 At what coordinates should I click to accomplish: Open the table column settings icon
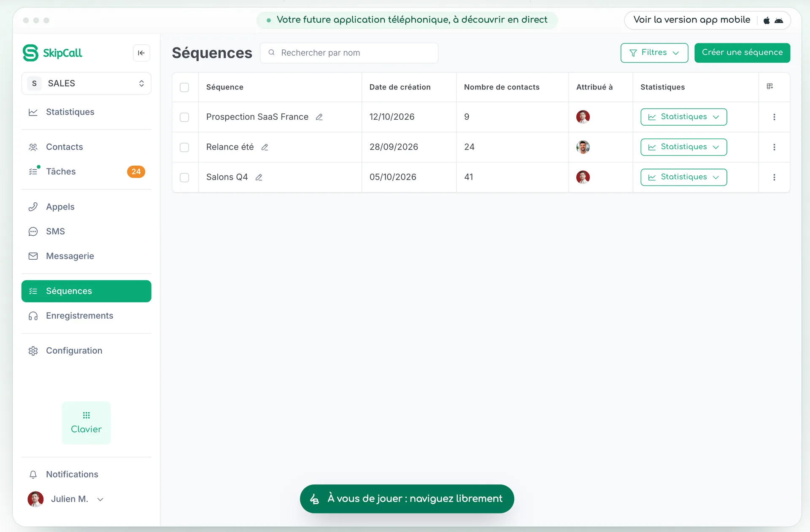pos(770,86)
